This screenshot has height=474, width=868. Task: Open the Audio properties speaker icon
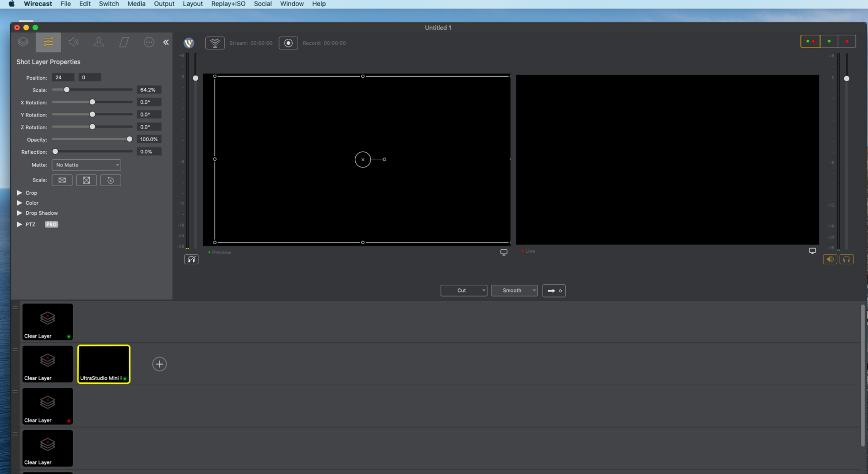(x=74, y=42)
